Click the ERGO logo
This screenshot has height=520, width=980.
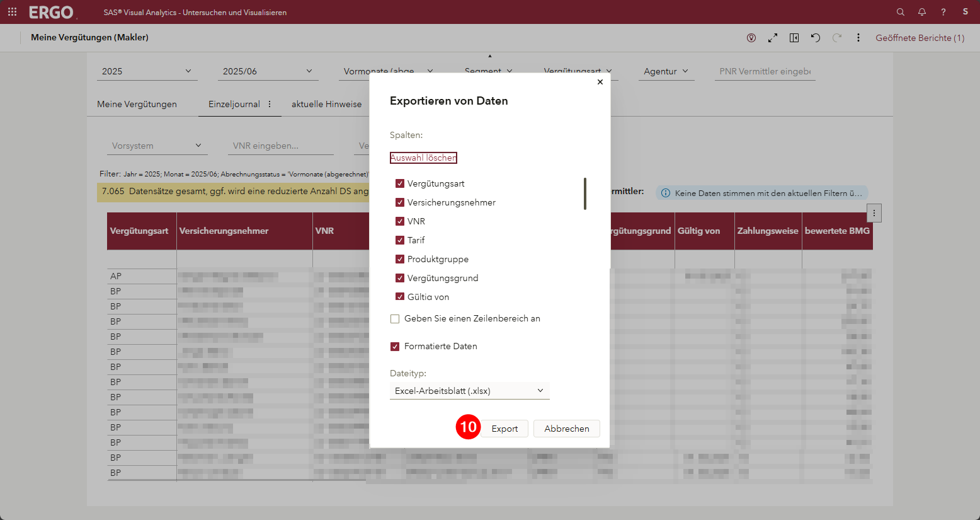click(x=51, y=12)
